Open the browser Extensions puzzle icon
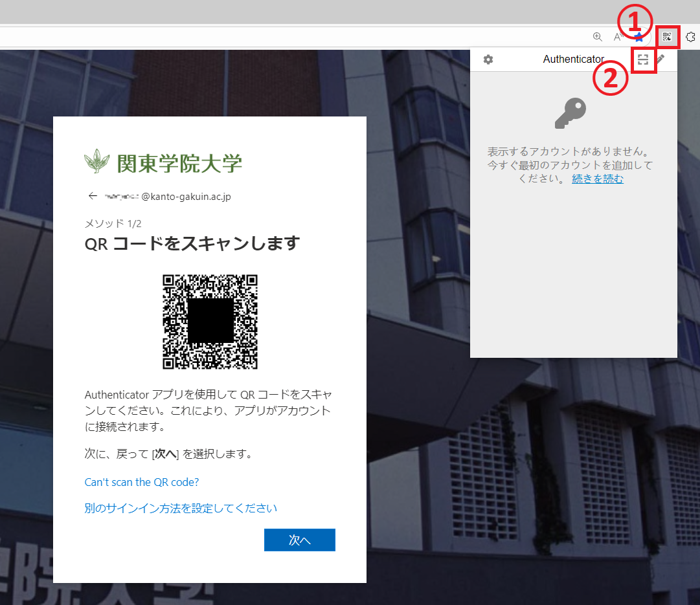The image size is (700, 605). [x=690, y=38]
